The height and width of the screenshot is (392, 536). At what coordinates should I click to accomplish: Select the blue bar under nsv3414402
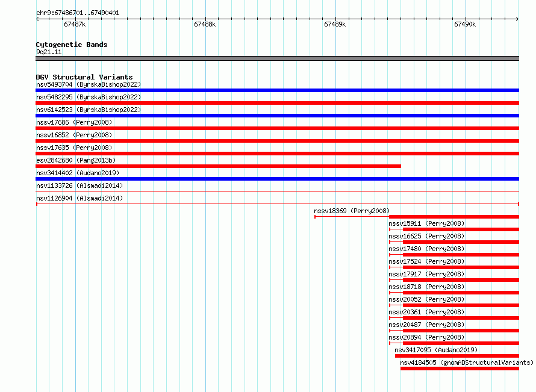pyautogui.click(x=277, y=179)
